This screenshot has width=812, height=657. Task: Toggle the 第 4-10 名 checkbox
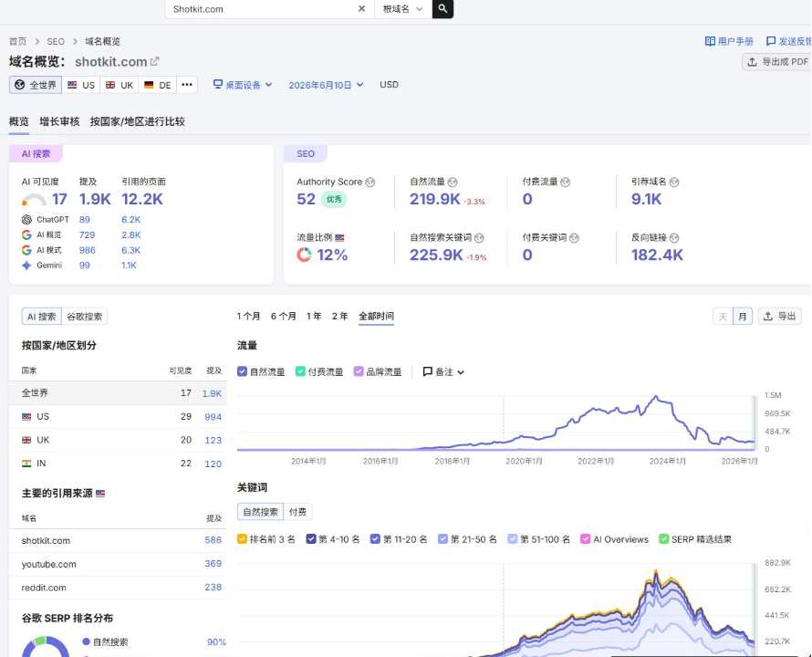coord(311,539)
